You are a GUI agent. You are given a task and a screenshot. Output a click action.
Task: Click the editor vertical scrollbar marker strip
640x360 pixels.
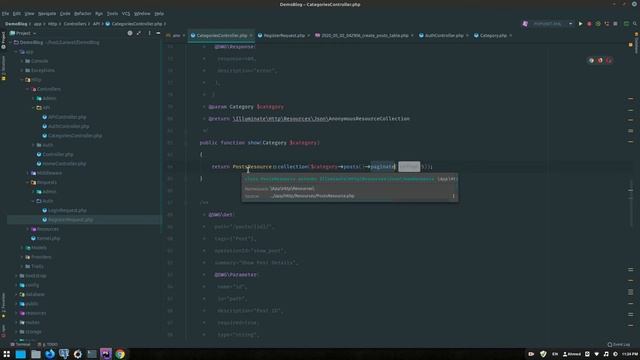point(631,191)
